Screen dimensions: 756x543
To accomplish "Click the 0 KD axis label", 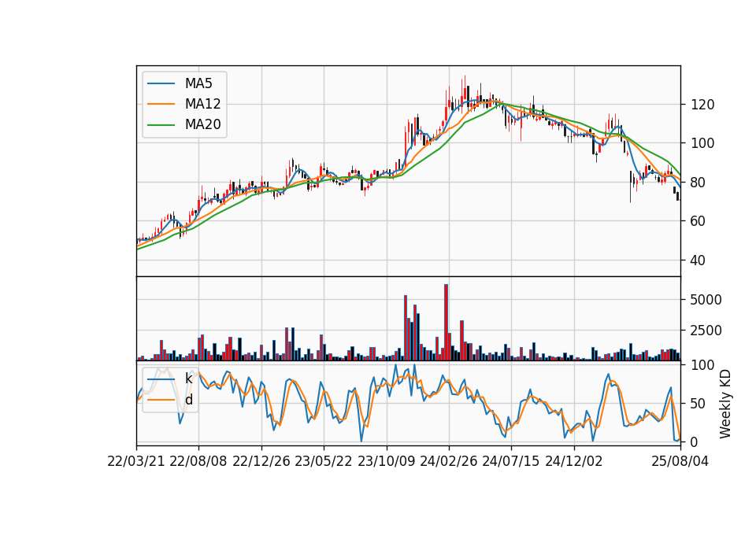I will (695, 441).
